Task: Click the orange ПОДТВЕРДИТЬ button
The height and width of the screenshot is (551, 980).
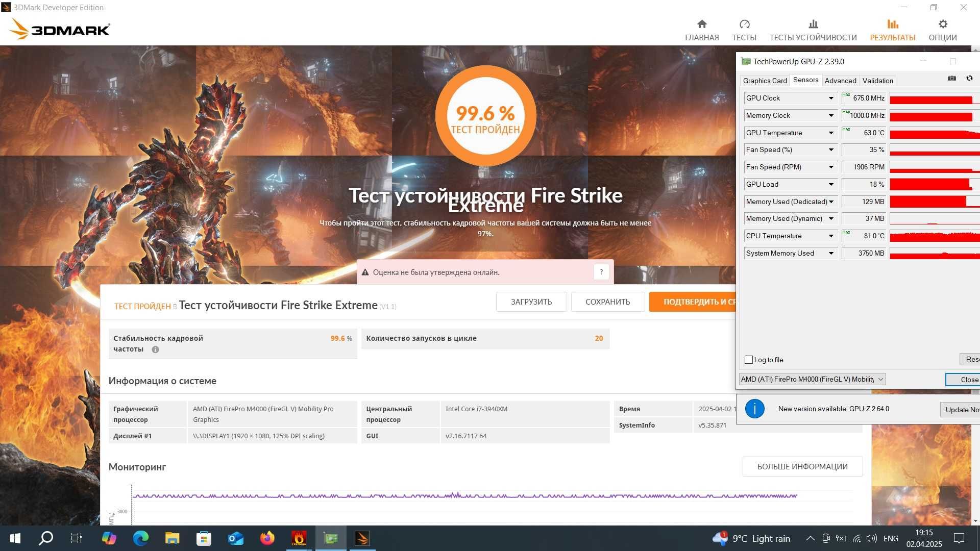Action: (693, 302)
